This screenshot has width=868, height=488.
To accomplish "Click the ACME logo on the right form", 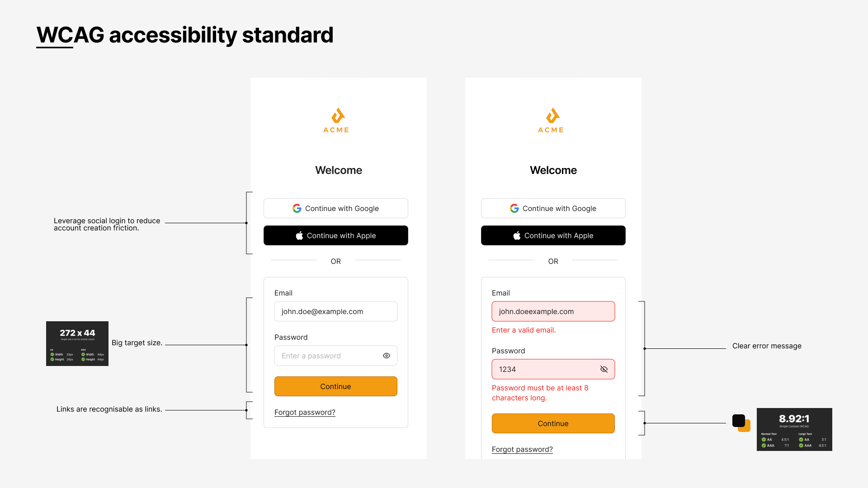I will pos(551,121).
